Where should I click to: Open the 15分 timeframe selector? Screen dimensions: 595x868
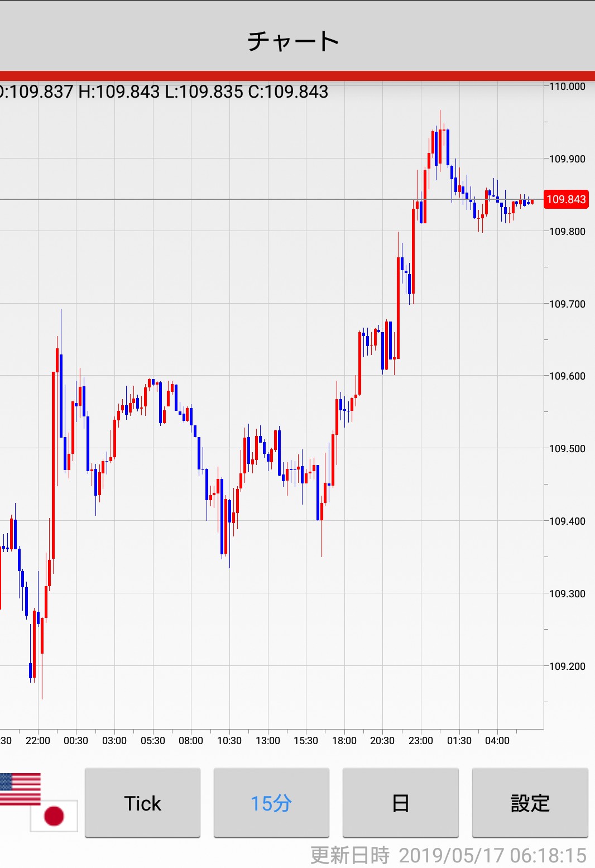(x=271, y=803)
